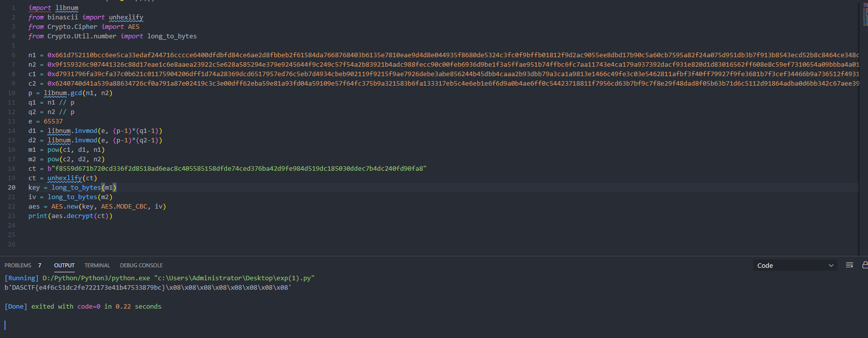Place cursor on the n2 hex assignment line
Image resolution: width=868 pixels, height=338 pixels.
coord(443,65)
